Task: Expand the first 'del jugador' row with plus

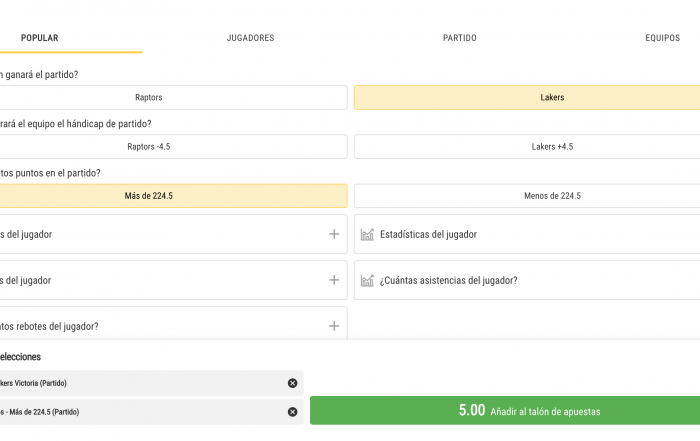Action: coord(334,234)
